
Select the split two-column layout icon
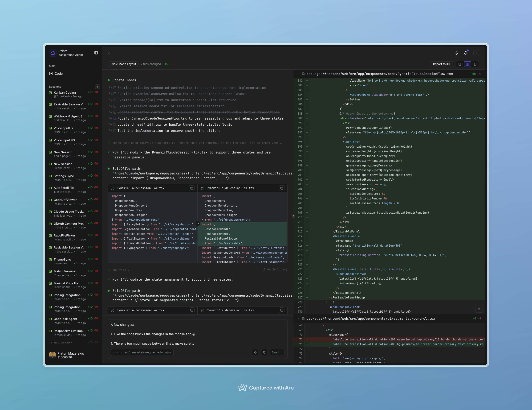(x=467, y=64)
